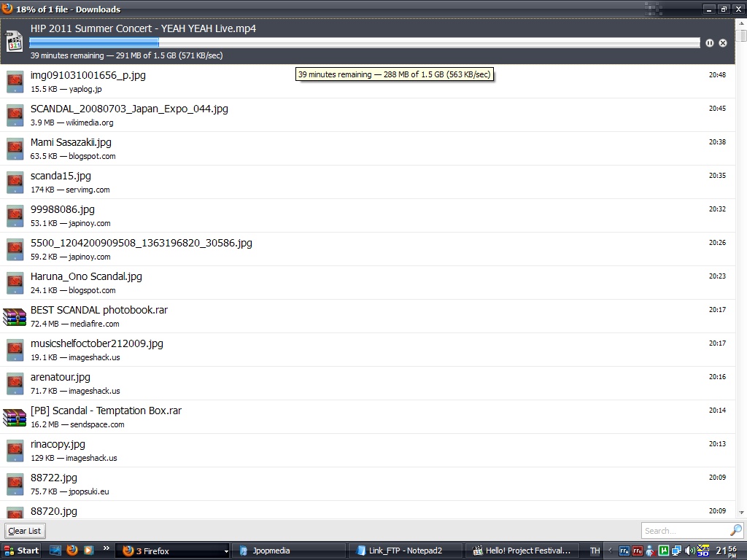Open the Windows Start menu
This screenshot has width=747, height=560.
21,551
